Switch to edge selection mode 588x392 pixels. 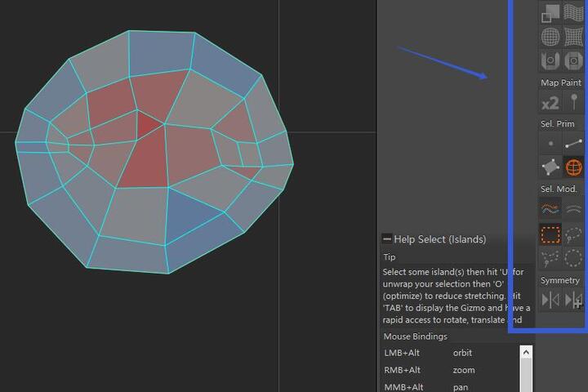tap(574, 144)
